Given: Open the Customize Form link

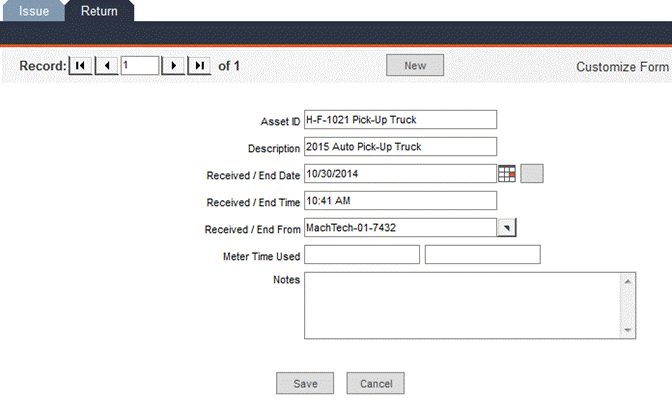Looking at the screenshot, I should click(622, 67).
